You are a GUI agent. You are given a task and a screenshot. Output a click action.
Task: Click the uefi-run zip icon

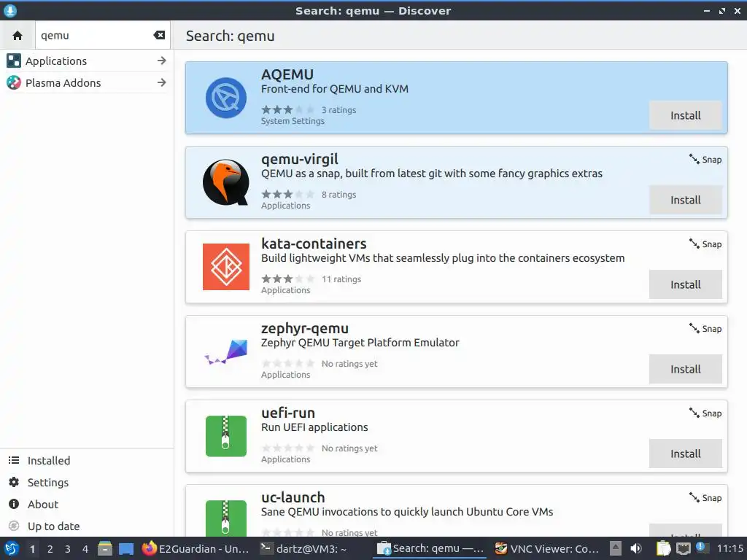coord(226,436)
